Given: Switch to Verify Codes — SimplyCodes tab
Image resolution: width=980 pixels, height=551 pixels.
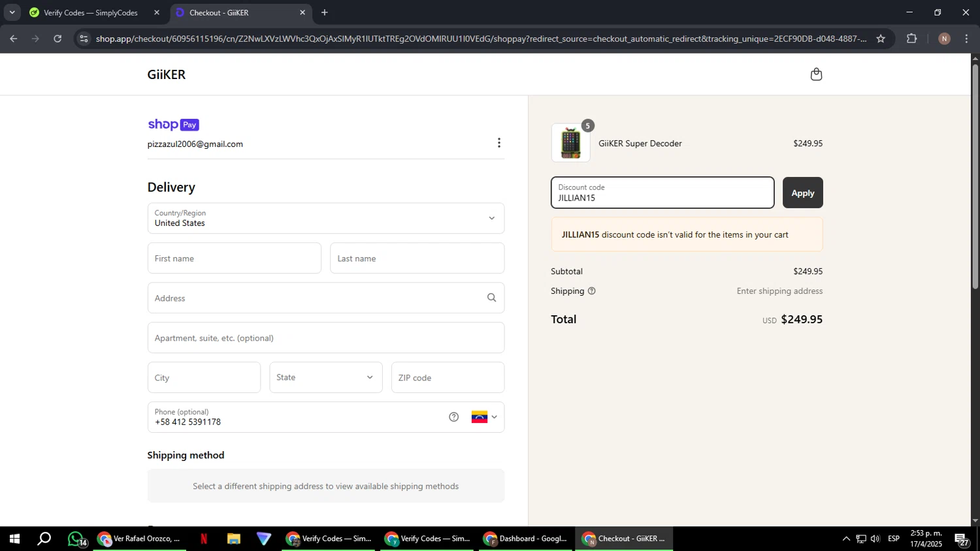Looking at the screenshot, I should tap(90, 12).
